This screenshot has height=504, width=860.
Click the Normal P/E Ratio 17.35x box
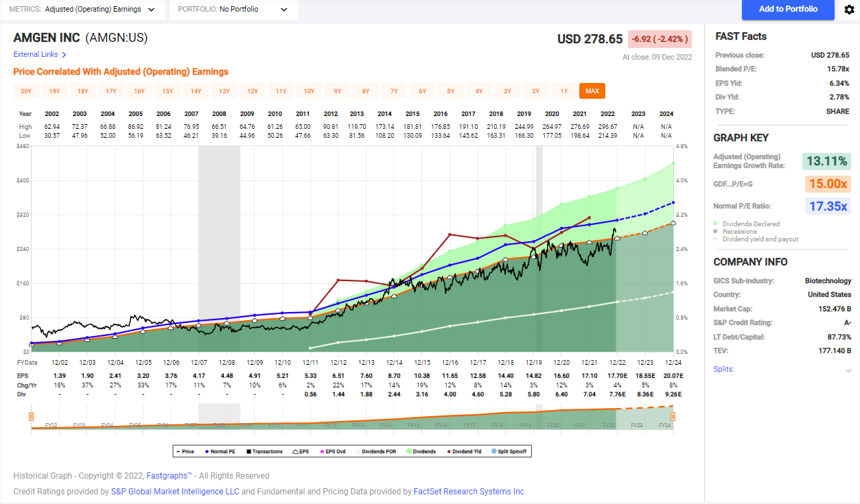click(x=826, y=206)
